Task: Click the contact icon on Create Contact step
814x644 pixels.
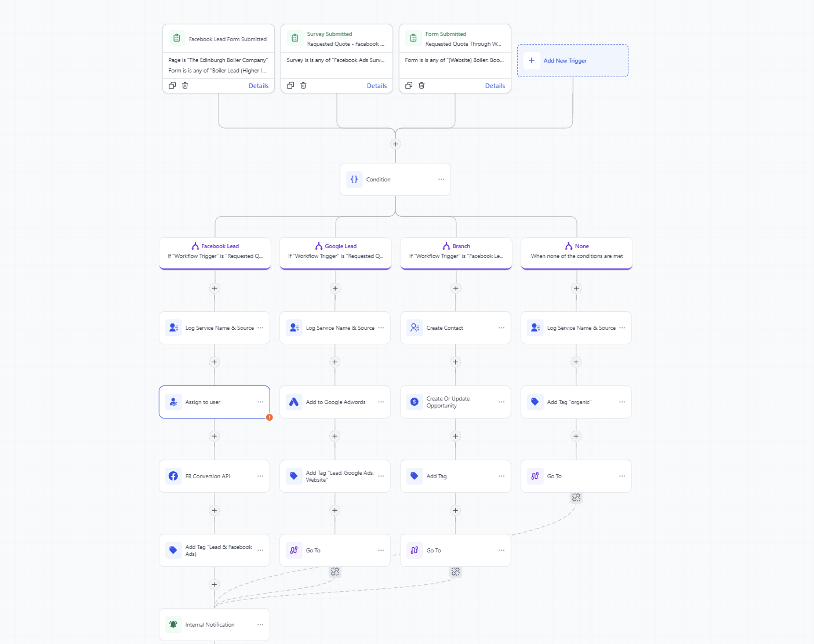Action: tap(414, 328)
